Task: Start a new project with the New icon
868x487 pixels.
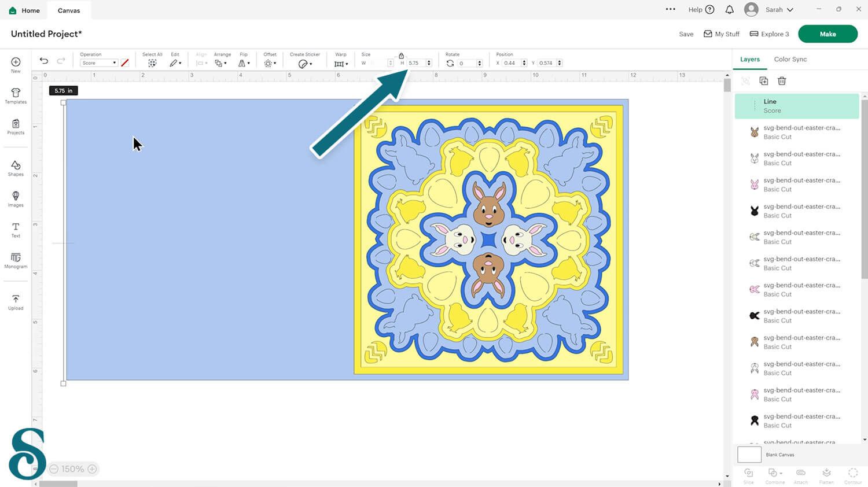Action: [x=16, y=65]
